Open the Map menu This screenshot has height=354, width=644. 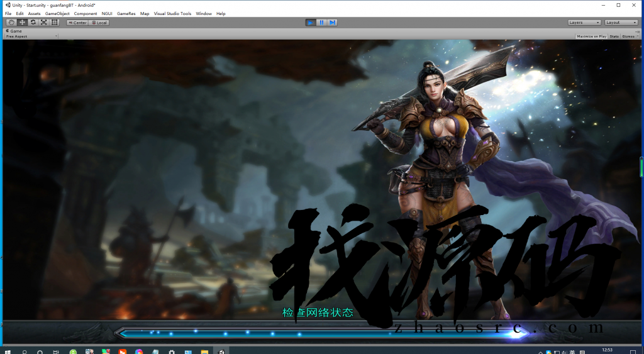tap(145, 14)
